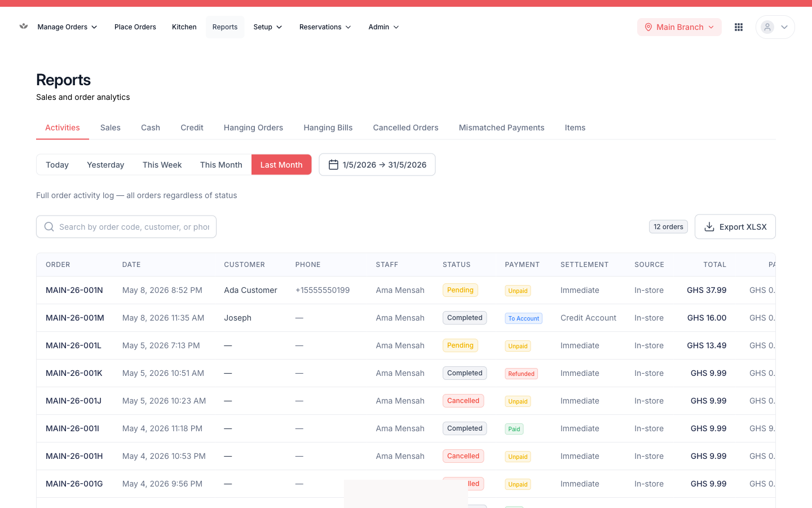Viewport: 812px width, 508px height.
Task: Click the TOTAL column header
Action: (714, 265)
